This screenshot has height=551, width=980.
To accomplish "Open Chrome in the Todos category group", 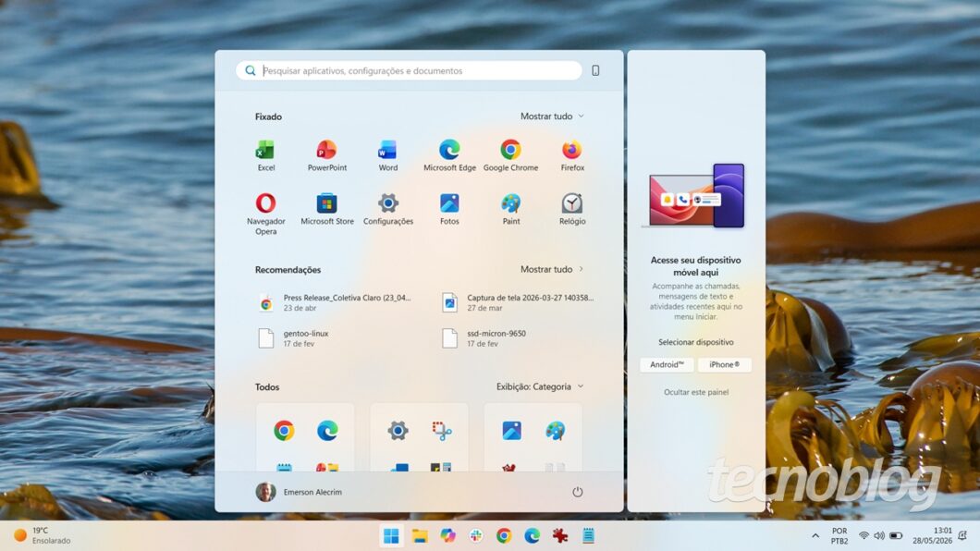I will pos(284,431).
